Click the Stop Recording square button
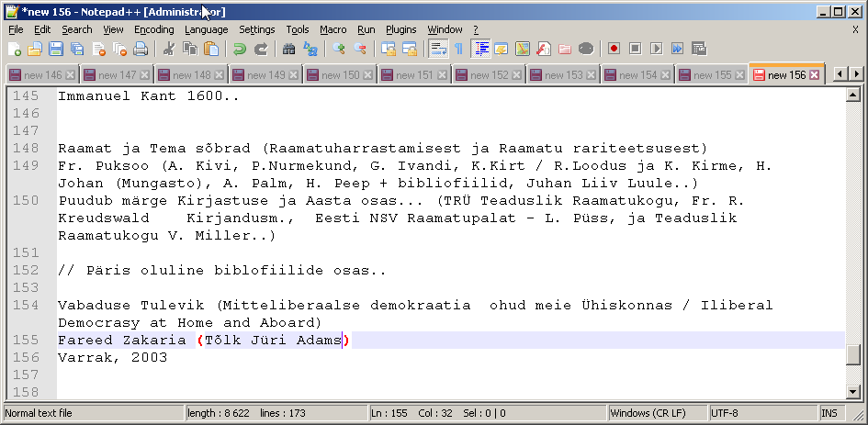This screenshot has width=868, height=425. coord(635,49)
